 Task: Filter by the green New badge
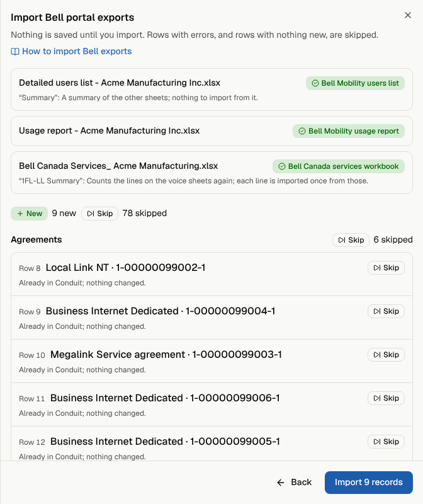tap(29, 214)
